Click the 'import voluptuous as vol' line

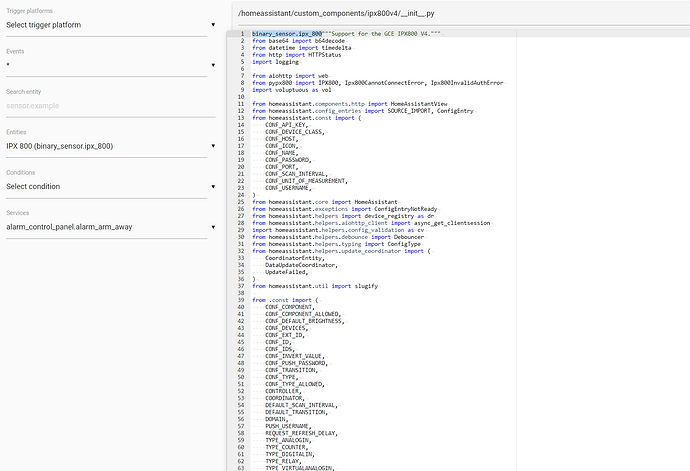pos(292,90)
